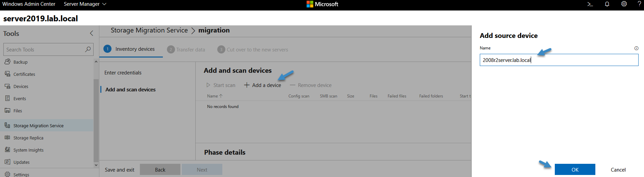Image resolution: width=644 pixels, height=177 pixels.
Task: Select the Transfer data step tab
Action: [186, 50]
